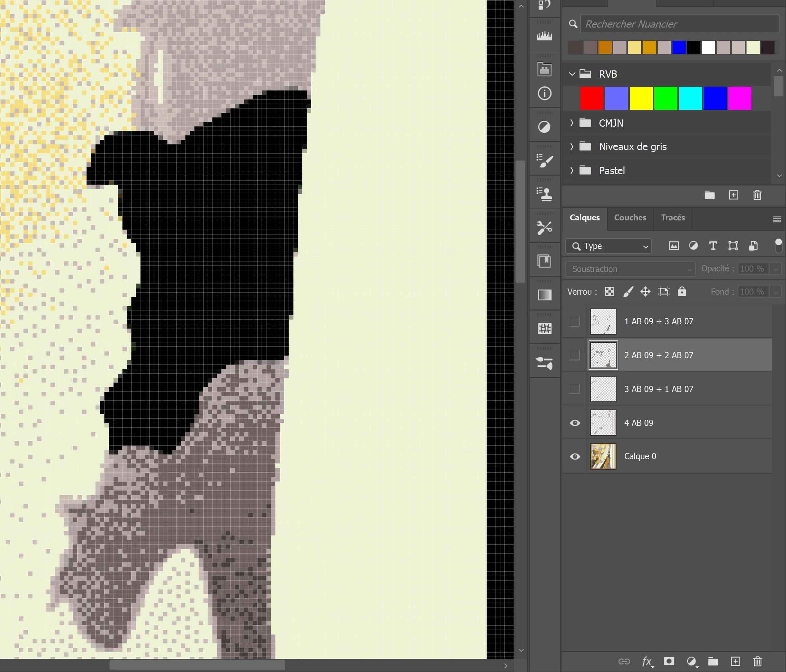
Task: Show the 1 AB 09 + 3 AB 07 layer
Action: click(x=575, y=322)
